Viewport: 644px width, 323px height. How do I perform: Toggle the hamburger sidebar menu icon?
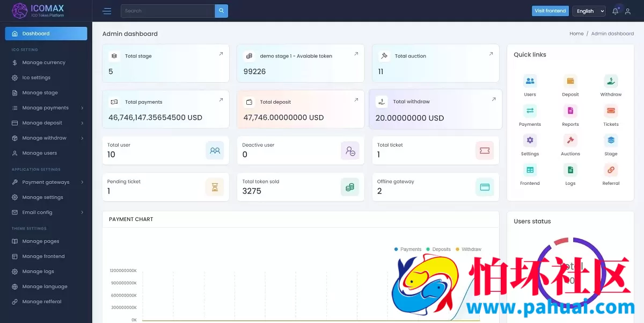[x=107, y=11]
